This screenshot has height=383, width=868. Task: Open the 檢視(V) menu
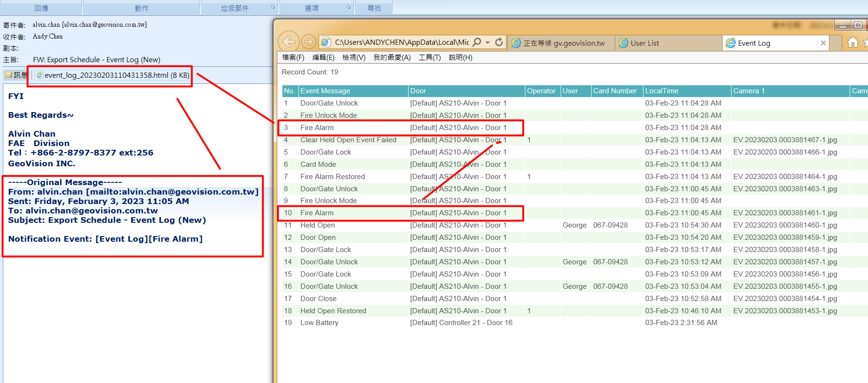pos(354,57)
